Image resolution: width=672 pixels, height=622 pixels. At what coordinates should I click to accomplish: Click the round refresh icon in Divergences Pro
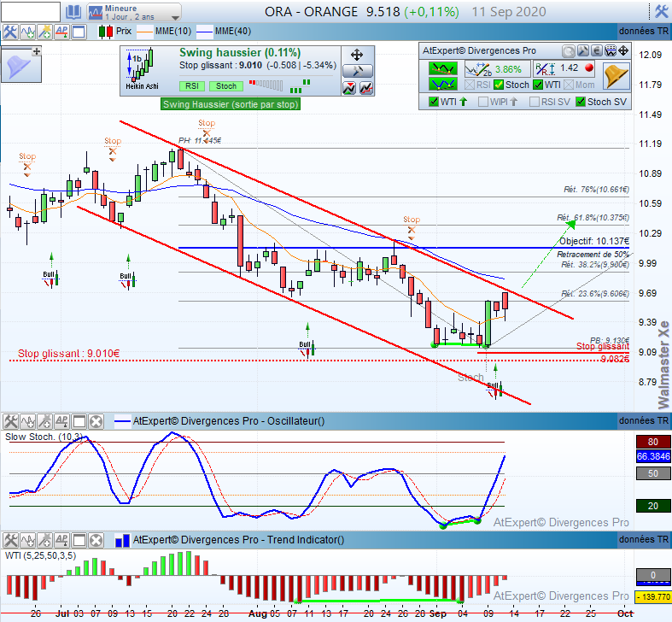click(569, 51)
